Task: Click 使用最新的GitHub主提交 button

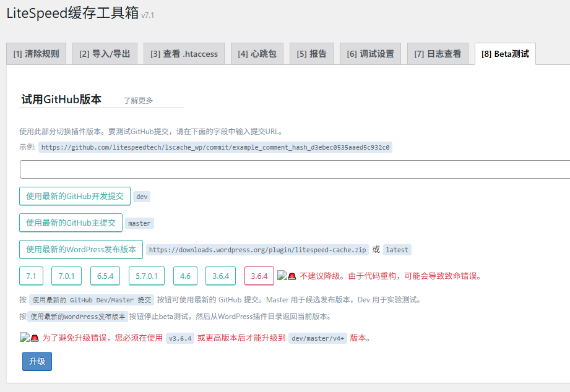Action: pyautogui.click(x=71, y=223)
